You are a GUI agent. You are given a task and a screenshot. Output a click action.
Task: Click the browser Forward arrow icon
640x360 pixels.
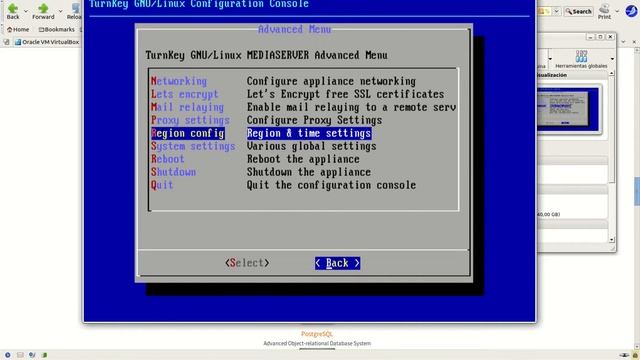[x=43, y=8]
